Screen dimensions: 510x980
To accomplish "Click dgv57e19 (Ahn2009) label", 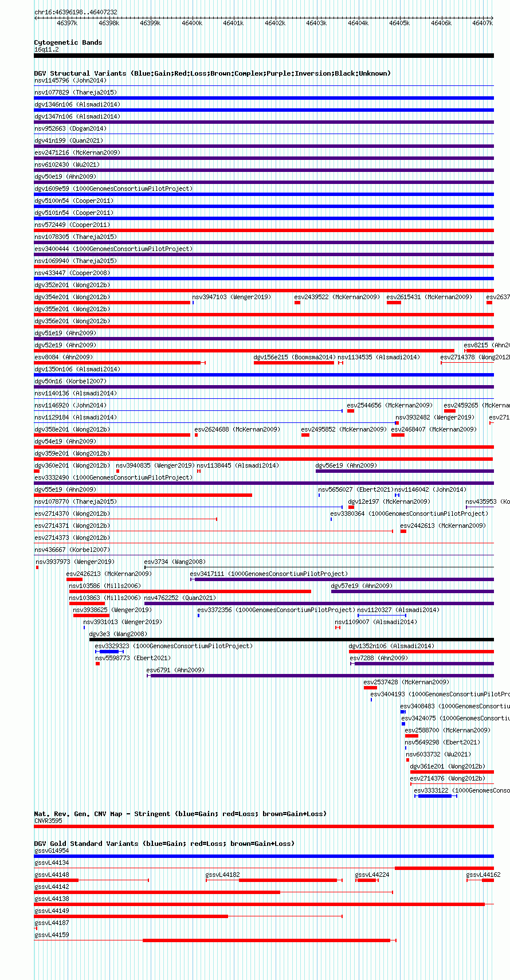I will [362, 586].
